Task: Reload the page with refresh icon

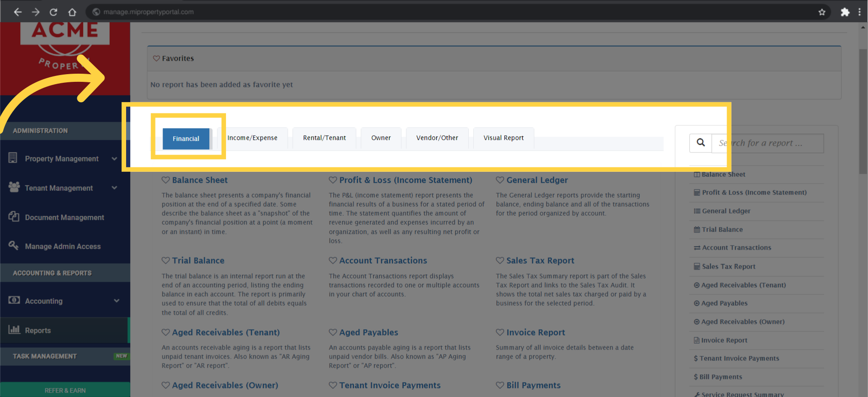Action: pyautogui.click(x=53, y=12)
